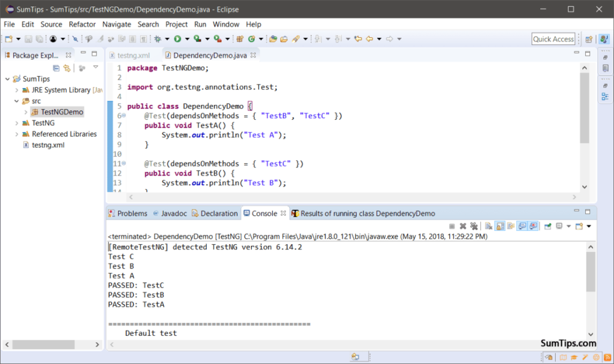Launch Debug mode from the toolbar
The image size is (614, 364).
point(156,38)
